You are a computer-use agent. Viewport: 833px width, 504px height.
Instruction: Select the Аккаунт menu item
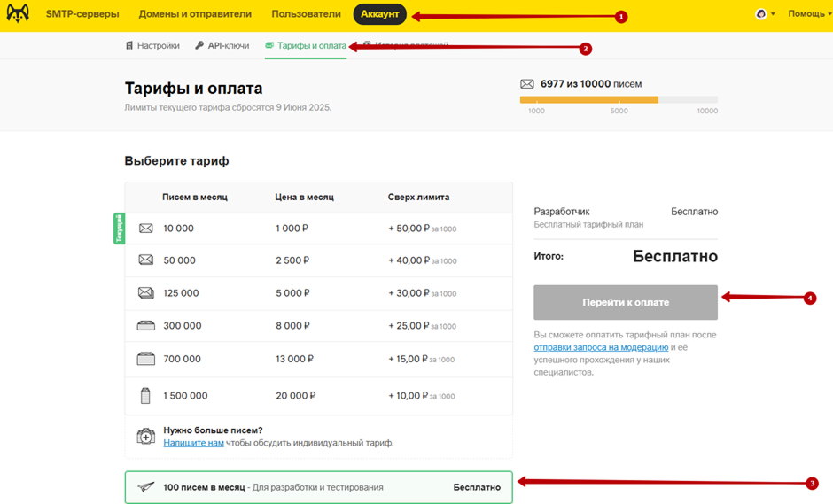point(380,14)
